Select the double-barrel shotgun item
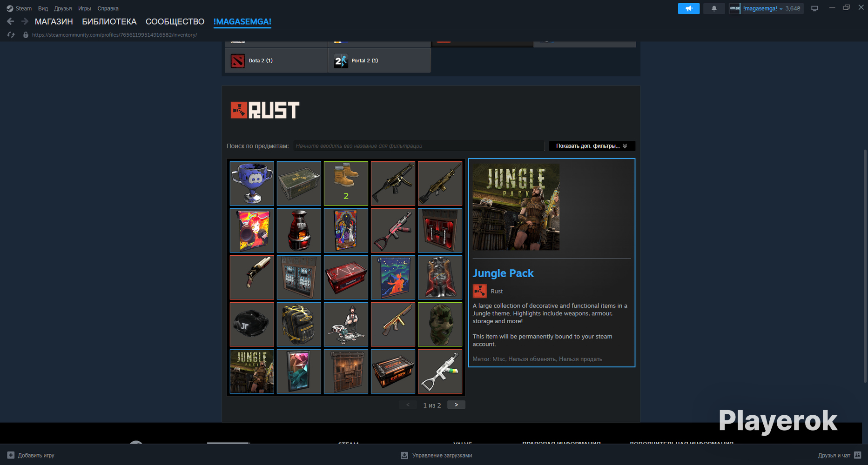The width and height of the screenshot is (868, 465). [252, 277]
